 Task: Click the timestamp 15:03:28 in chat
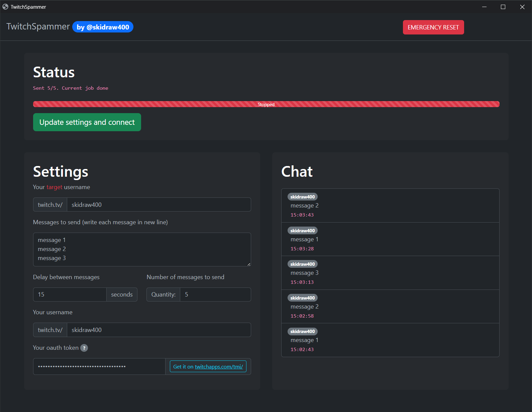point(302,249)
